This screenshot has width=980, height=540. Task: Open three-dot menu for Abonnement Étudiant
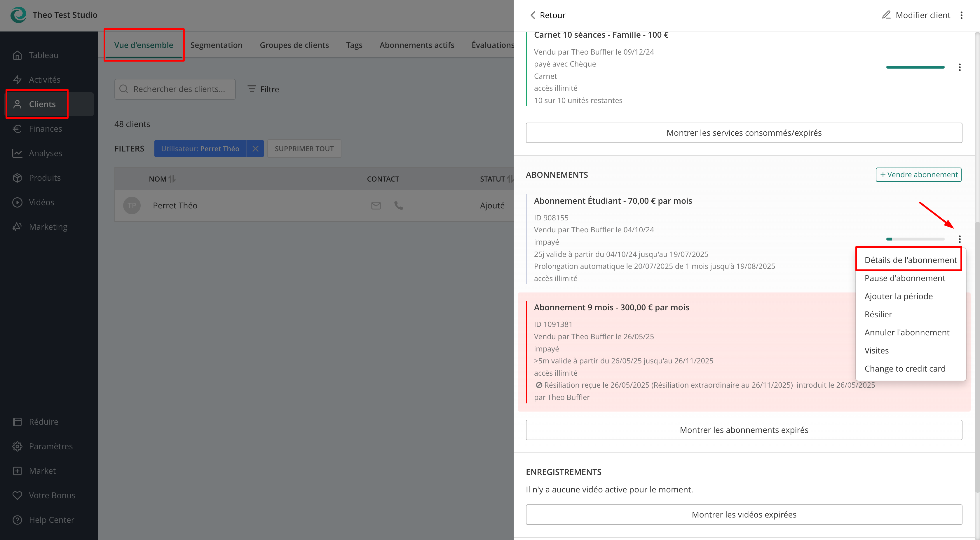coord(960,239)
